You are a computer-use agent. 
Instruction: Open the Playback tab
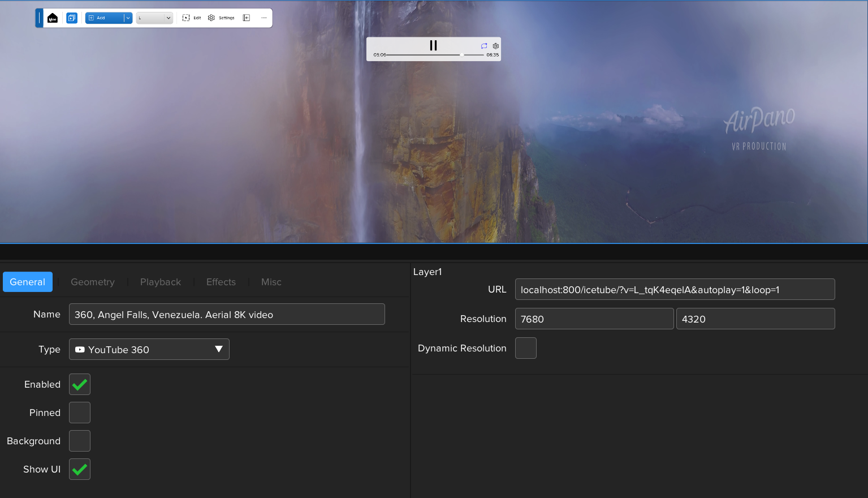point(160,281)
